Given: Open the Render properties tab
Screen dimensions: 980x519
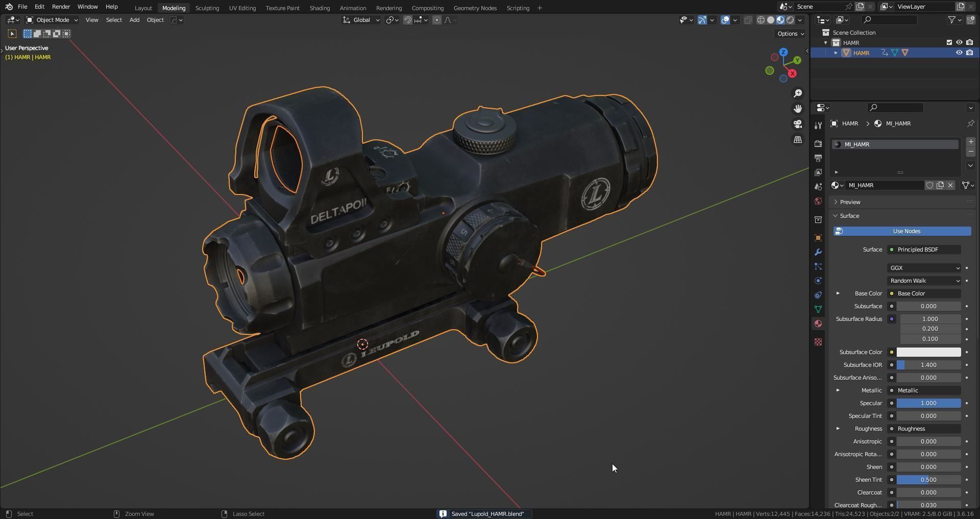Looking at the screenshot, I should (818, 144).
